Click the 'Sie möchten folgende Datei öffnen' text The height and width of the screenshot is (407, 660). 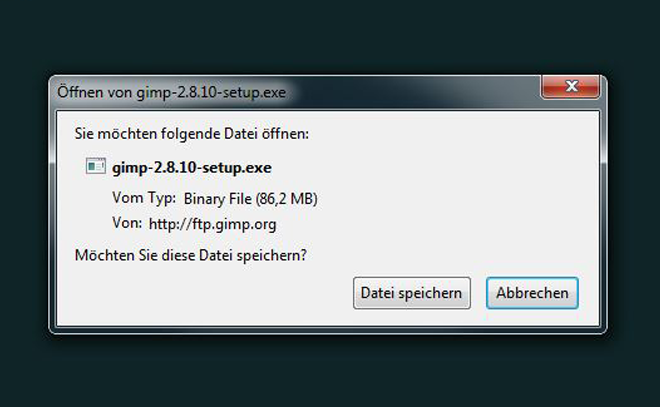pos(193,132)
